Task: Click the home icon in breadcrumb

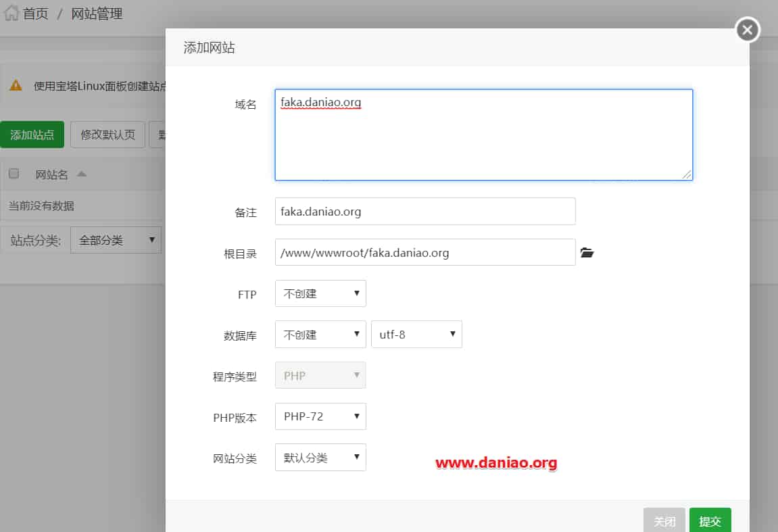Action: coord(11,13)
